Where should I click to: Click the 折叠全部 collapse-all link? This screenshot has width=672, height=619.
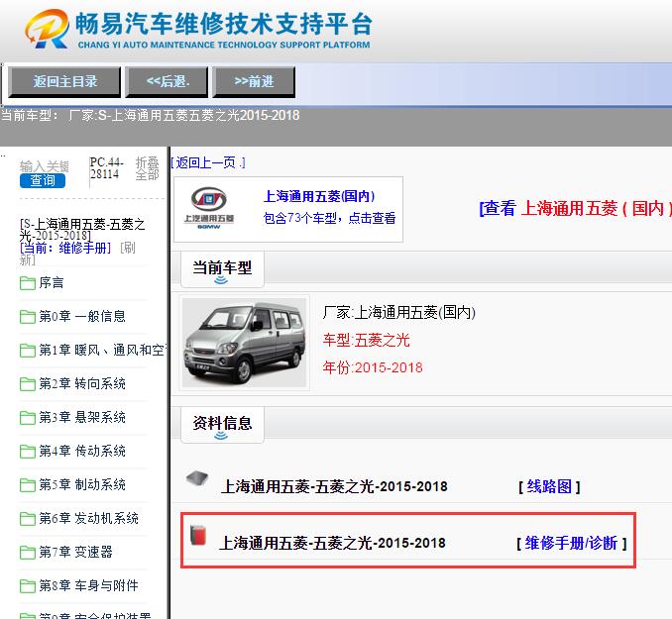[x=147, y=168]
